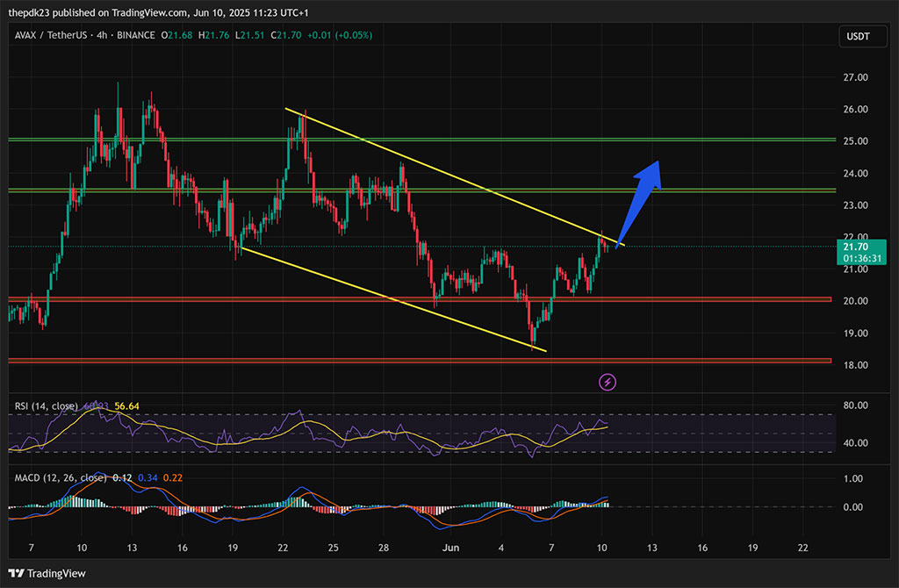
Task: Click the low value L21.51 in header
Action: click(x=249, y=35)
